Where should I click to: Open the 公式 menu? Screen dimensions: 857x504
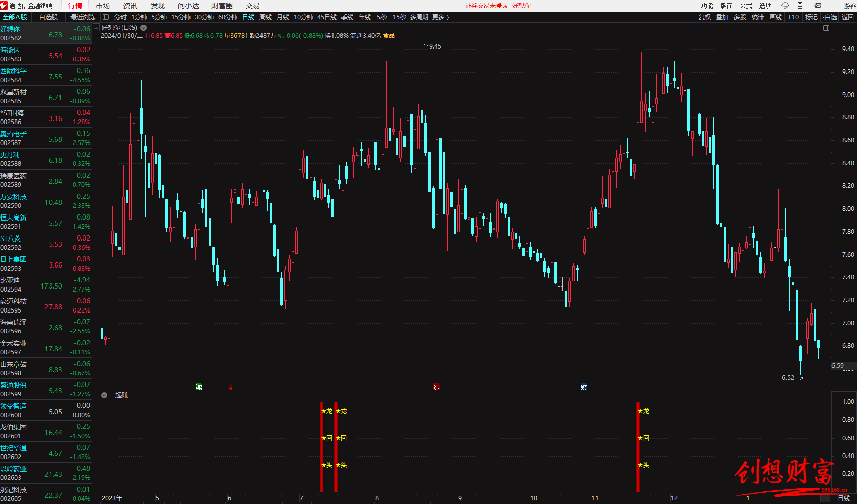[746, 6]
